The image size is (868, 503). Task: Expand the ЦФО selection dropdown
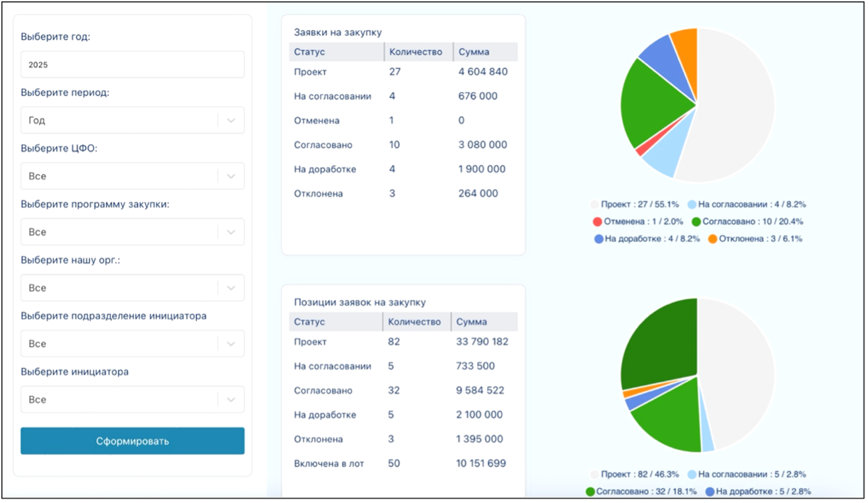tap(132, 176)
